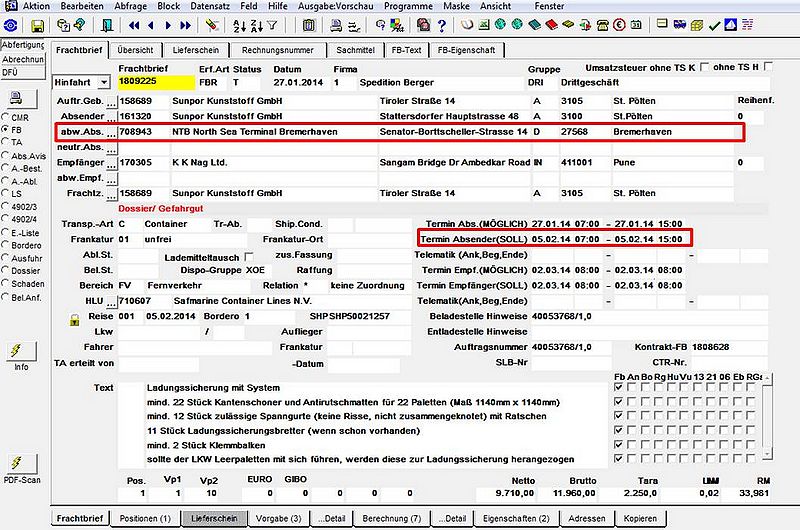Click the teal book icon
Screen dimensions: 800x530
(534, 24)
